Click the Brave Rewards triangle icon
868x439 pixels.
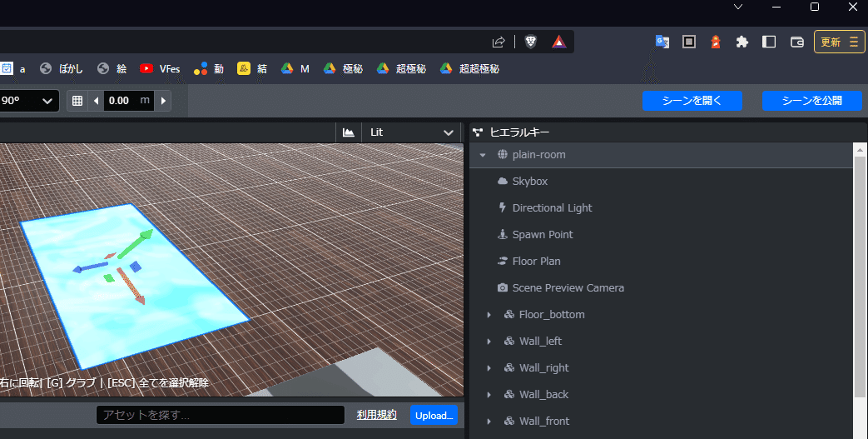pos(558,42)
